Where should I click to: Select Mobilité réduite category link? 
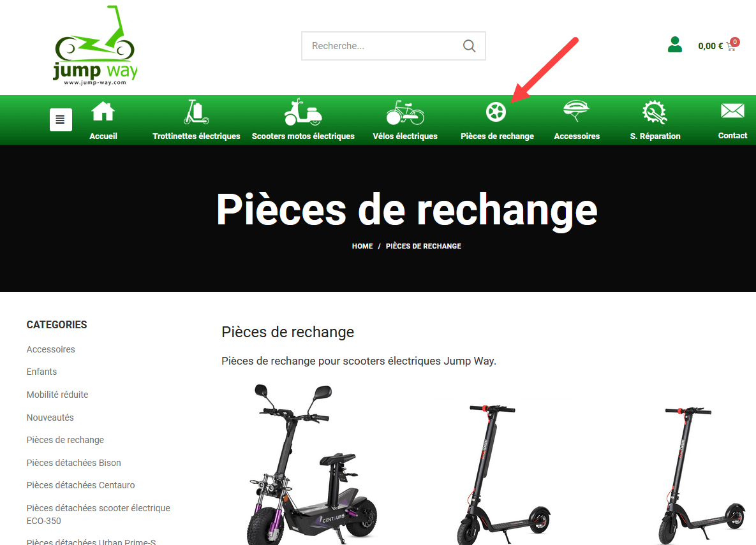coord(57,395)
